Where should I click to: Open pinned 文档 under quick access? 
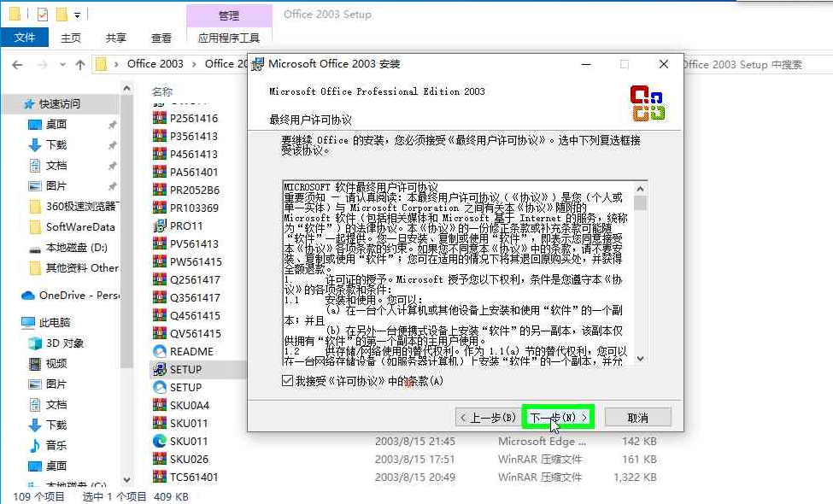(x=56, y=165)
